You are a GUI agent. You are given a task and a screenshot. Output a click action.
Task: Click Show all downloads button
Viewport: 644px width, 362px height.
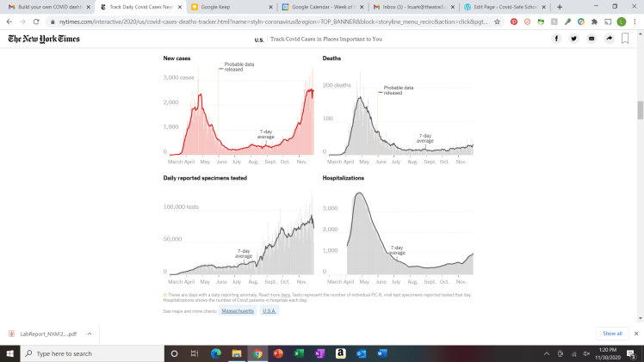point(612,334)
